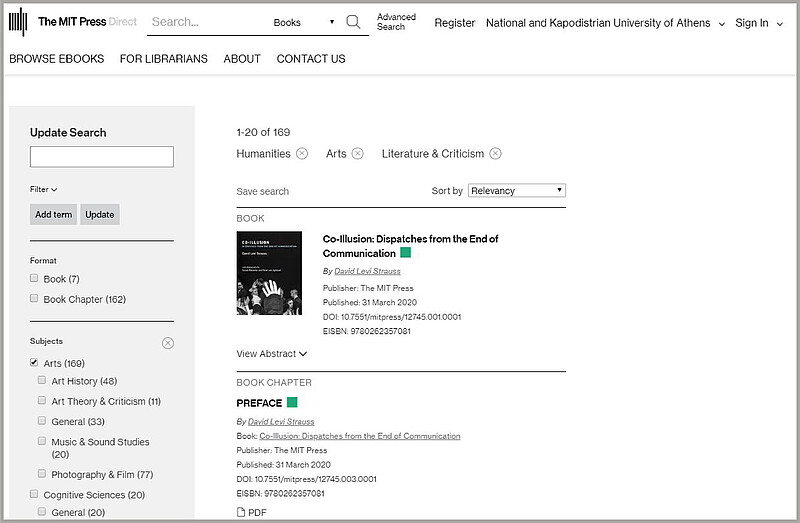Remove the Literature & Criticism filter tag
Viewport: 800px width, 523px height.
(x=495, y=154)
